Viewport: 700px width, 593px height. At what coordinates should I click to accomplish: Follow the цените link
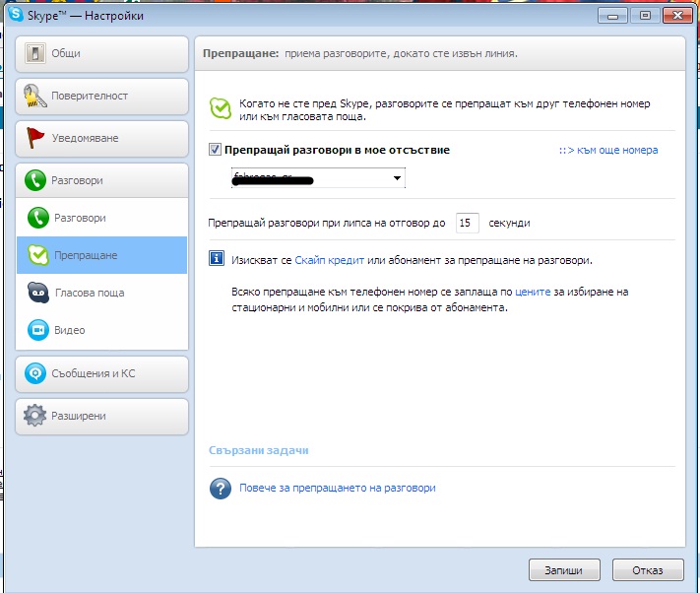533,292
